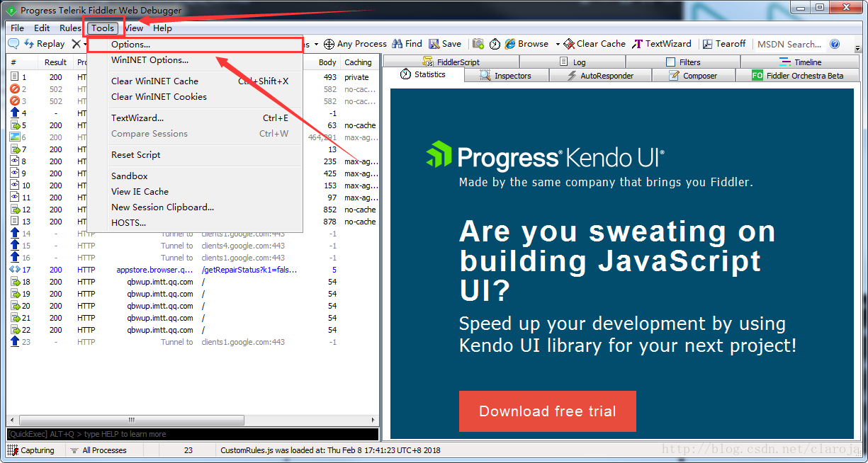Toggle the Filters tab checkbox
This screenshot has height=463, width=868.
click(x=670, y=62)
